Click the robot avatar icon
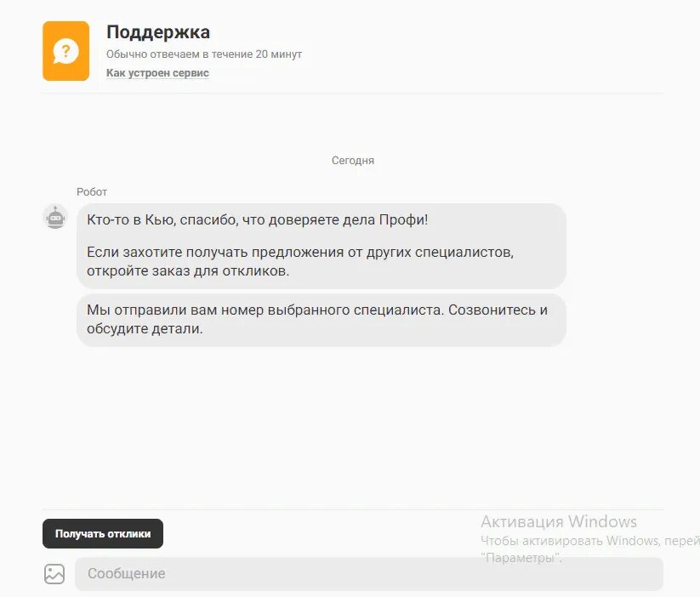 coord(55,217)
